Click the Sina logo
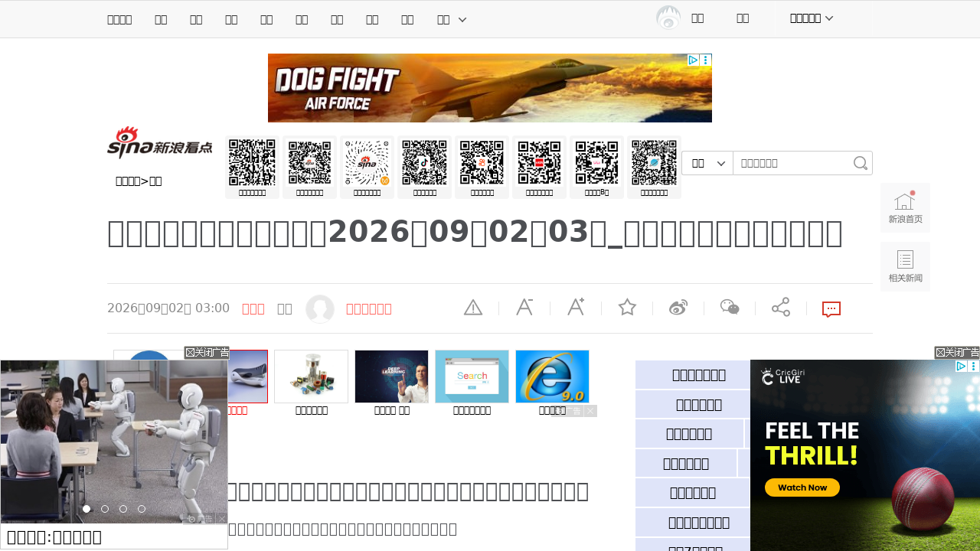Image resolution: width=980 pixels, height=551 pixels. click(159, 142)
